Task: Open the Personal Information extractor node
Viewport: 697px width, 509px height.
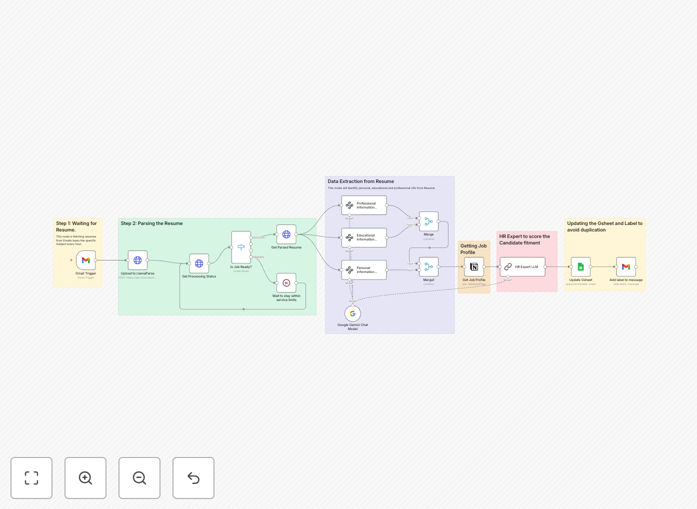Action: tap(364, 270)
